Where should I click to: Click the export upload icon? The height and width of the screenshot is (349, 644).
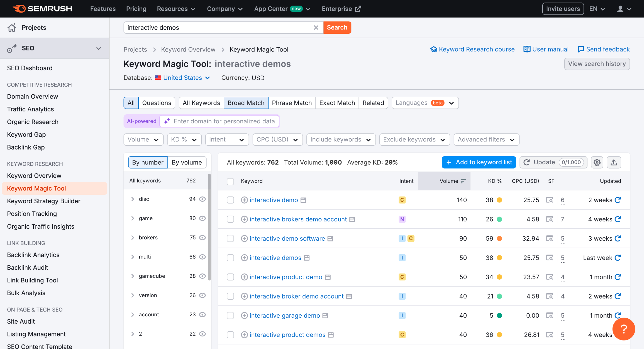(614, 162)
